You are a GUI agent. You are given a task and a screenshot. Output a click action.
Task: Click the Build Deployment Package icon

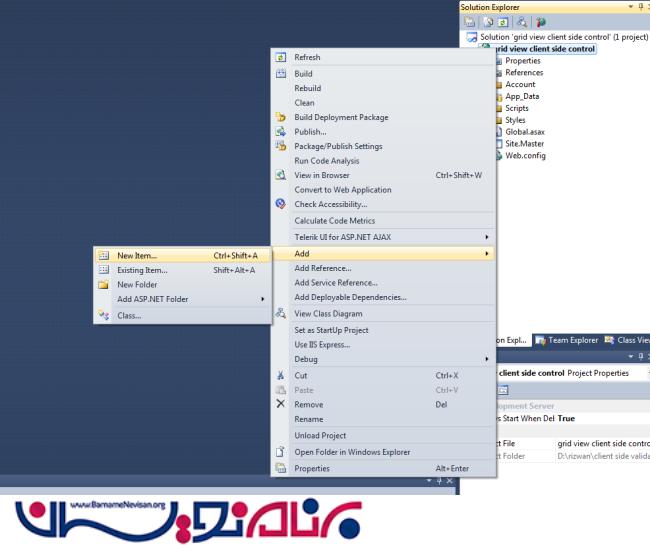[281, 117]
